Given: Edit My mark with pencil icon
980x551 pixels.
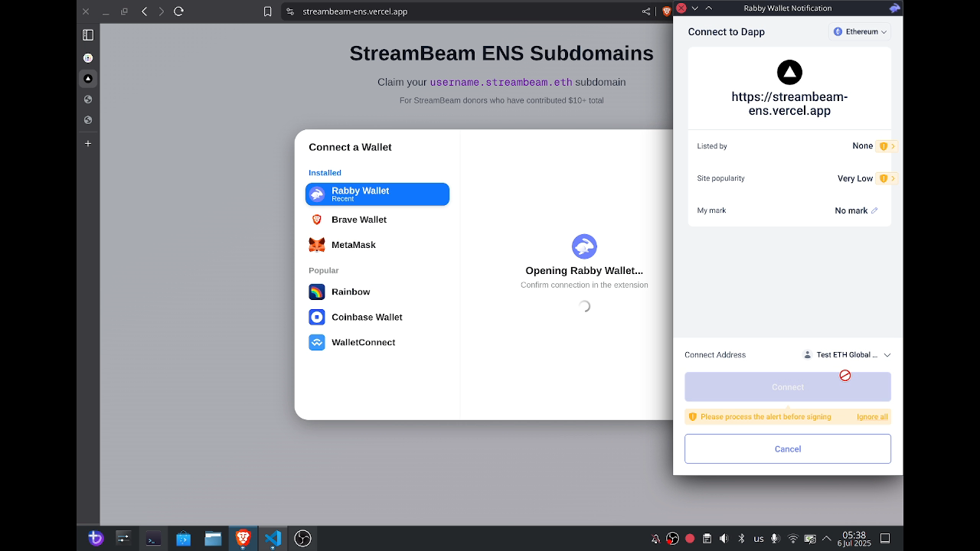Looking at the screenshot, I should coord(874,210).
